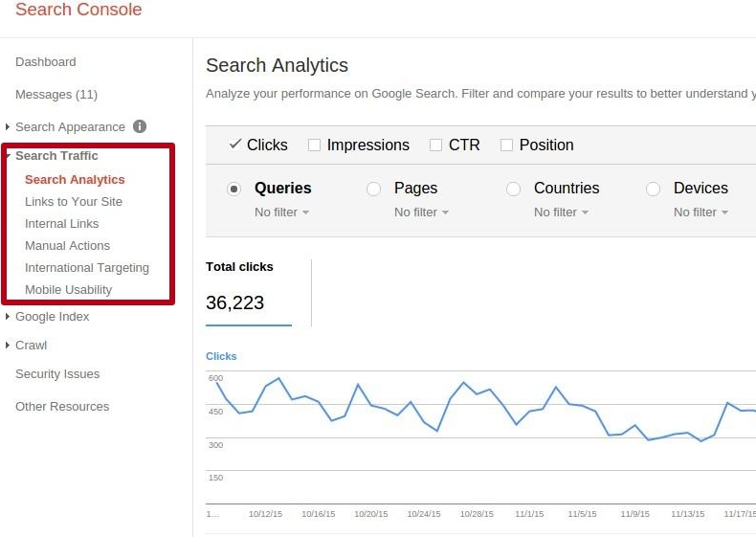
Task: Open Mobile Usability page
Action: pyautogui.click(x=69, y=289)
